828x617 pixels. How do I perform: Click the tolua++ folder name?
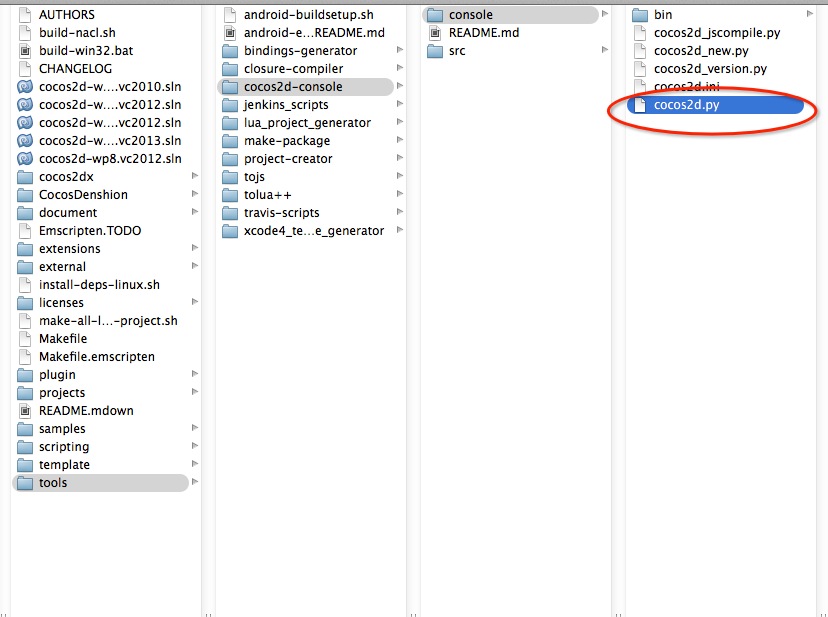267,195
